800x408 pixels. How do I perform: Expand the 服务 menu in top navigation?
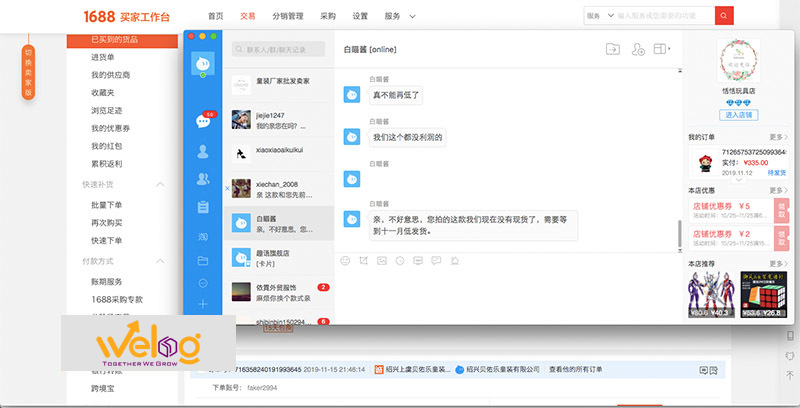(399, 16)
